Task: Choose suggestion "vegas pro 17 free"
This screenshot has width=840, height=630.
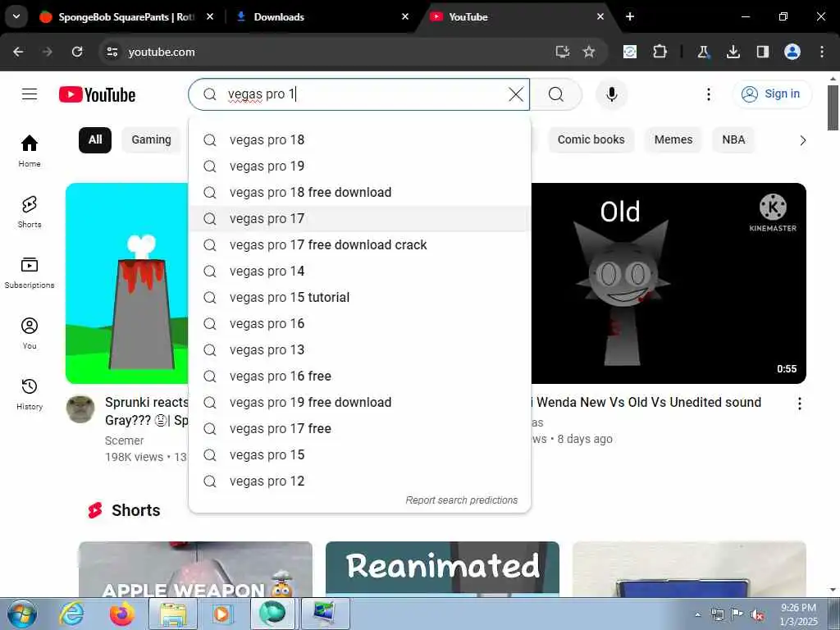Action: point(359,428)
